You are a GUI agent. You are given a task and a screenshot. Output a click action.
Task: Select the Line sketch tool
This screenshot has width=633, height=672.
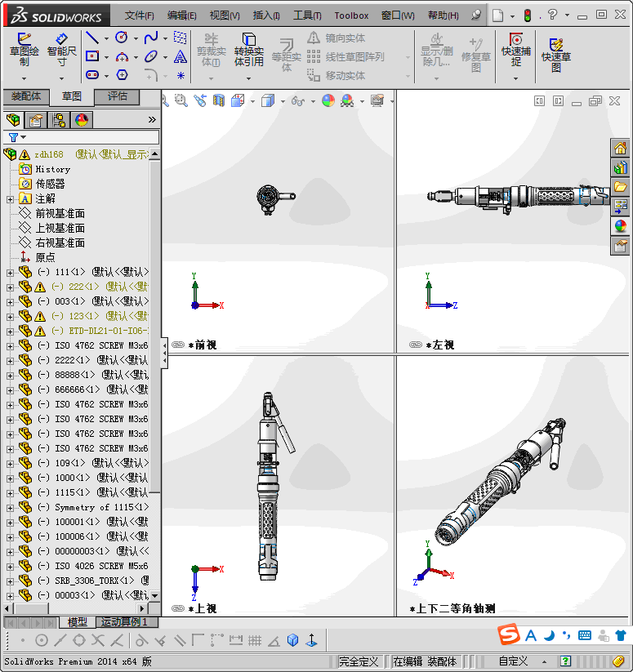tap(92, 38)
